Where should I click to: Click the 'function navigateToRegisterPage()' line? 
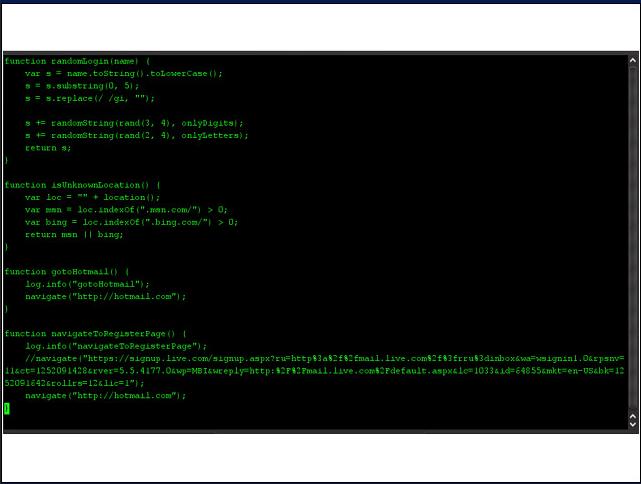click(x=96, y=334)
